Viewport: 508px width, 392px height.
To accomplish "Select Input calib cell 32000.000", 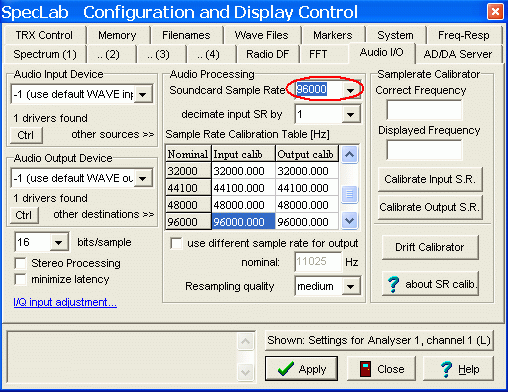I will pyautogui.click(x=243, y=171).
